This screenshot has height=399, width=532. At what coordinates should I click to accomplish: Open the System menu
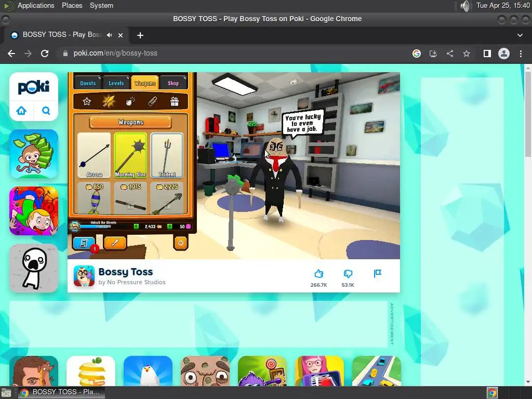[x=101, y=5]
